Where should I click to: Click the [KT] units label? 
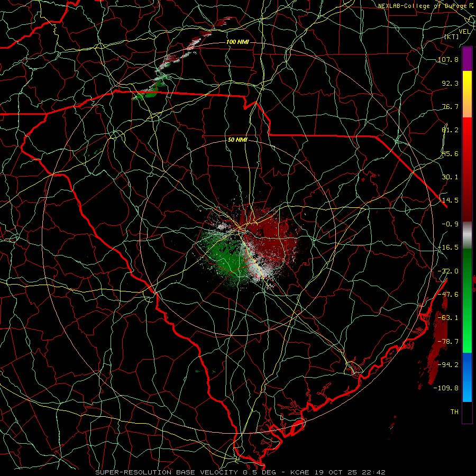pos(451,36)
